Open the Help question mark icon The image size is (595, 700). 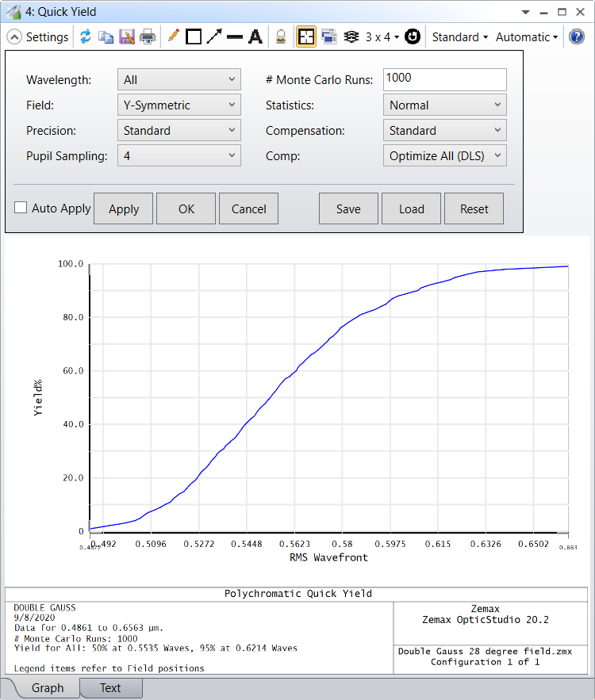coord(577,37)
